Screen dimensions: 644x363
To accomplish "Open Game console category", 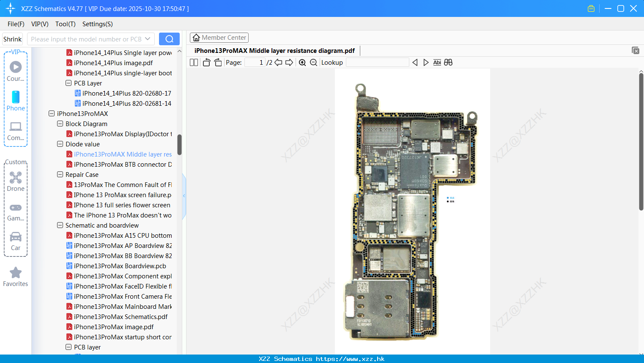I will [16, 212].
